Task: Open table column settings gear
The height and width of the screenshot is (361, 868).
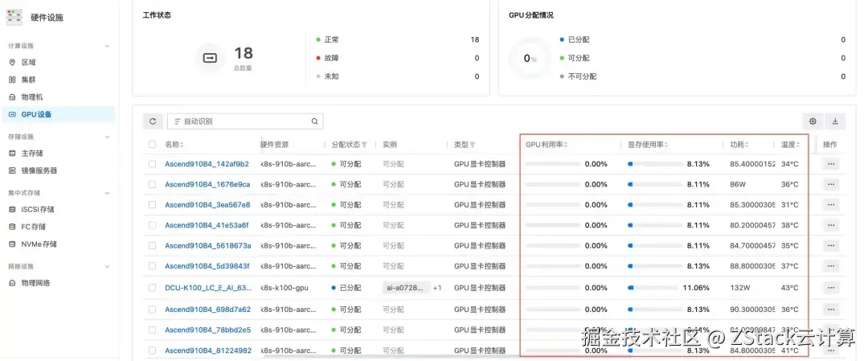Action: [813, 121]
